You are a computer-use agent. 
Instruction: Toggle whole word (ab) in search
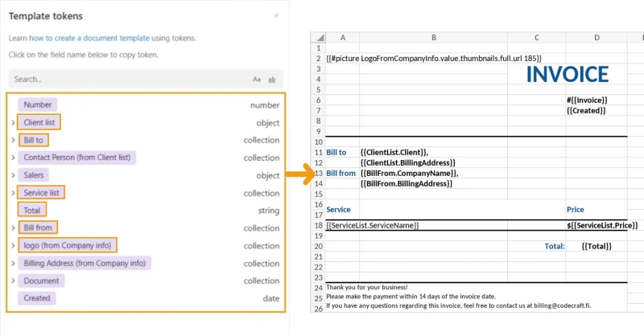coord(272,80)
